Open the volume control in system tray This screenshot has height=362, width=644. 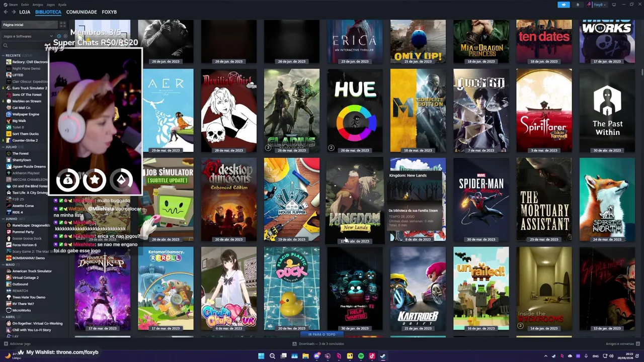611,356
